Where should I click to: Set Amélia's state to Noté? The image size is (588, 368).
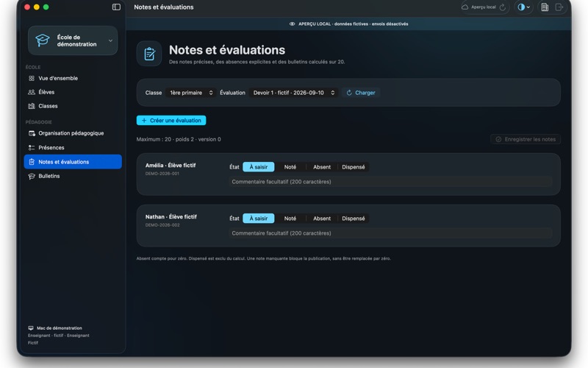coord(290,167)
